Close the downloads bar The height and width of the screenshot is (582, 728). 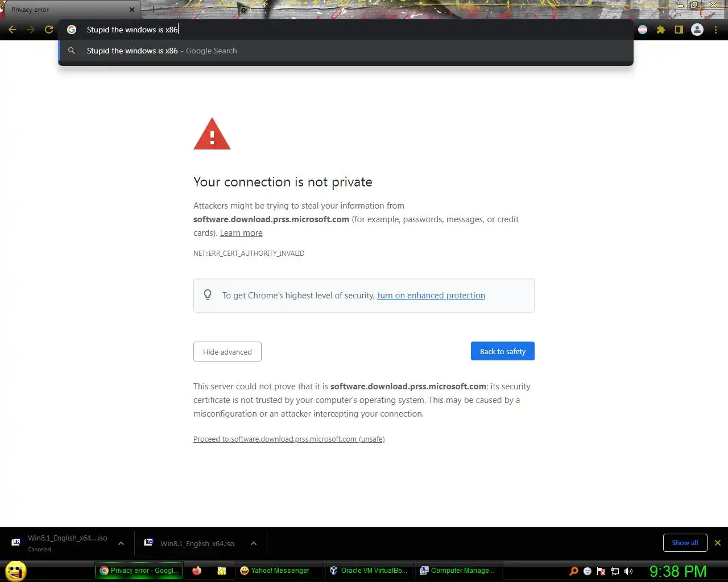click(x=718, y=543)
